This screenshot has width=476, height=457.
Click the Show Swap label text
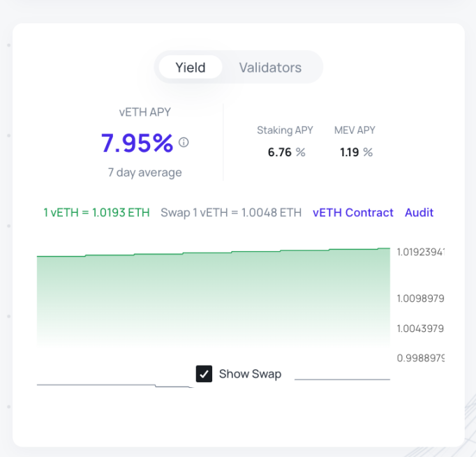tap(250, 374)
